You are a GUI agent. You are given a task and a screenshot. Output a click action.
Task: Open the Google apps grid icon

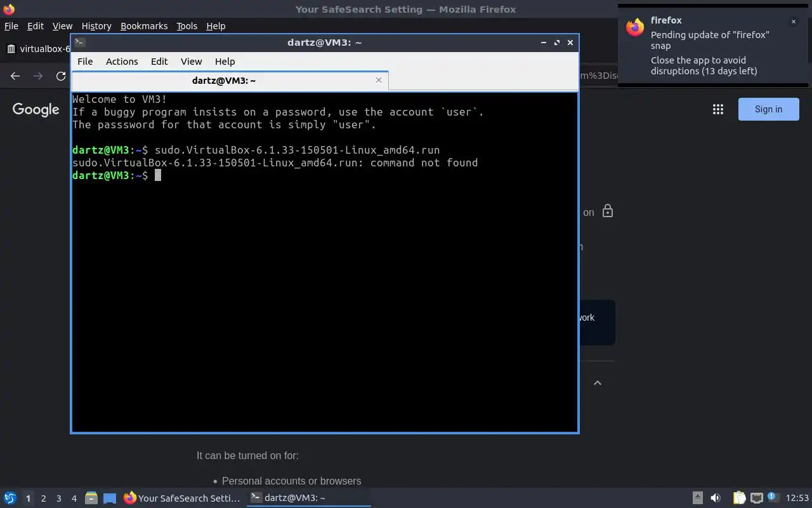(718, 109)
